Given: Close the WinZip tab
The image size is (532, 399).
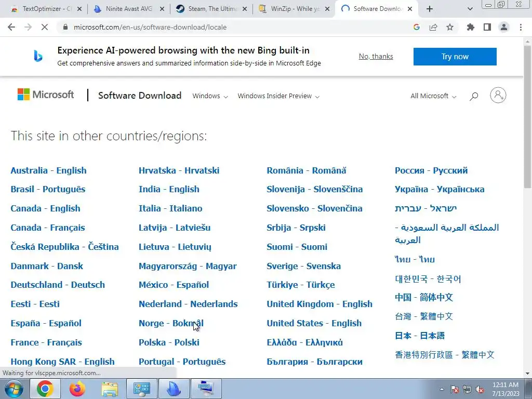Looking at the screenshot, I should [327, 9].
